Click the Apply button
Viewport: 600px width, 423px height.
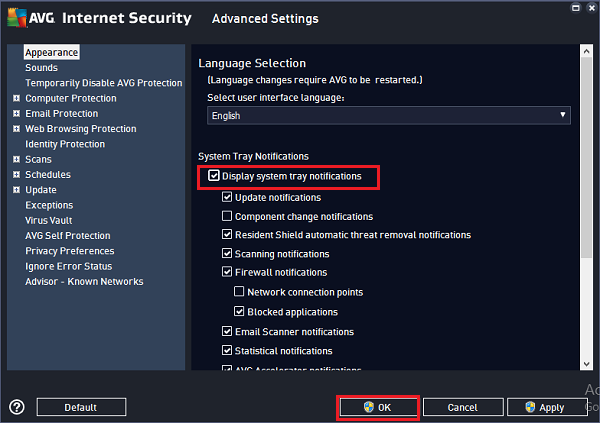543,407
